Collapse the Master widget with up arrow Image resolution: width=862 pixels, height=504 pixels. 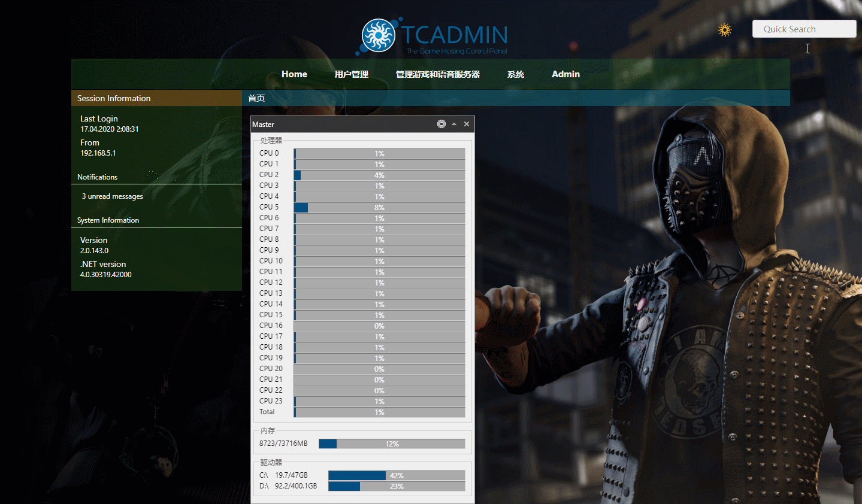tap(454, 124)
